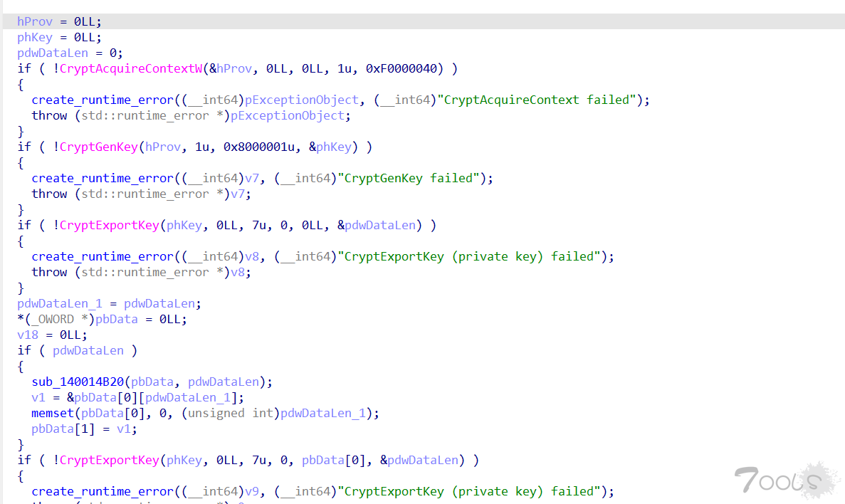
Task: Click the phKey = 0LL initialization
Action: pyautogui.click(x=60, y=37)
